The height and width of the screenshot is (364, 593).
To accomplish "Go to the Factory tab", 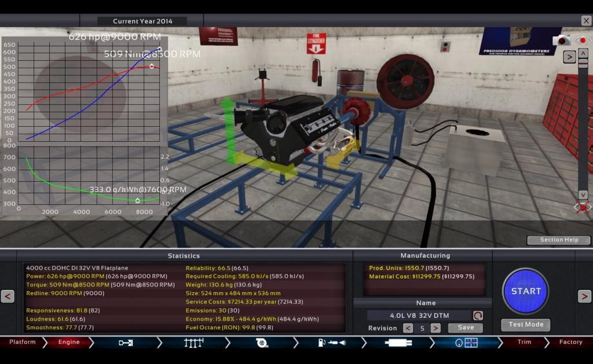I will pyautogui.click(x=570, y=342).
